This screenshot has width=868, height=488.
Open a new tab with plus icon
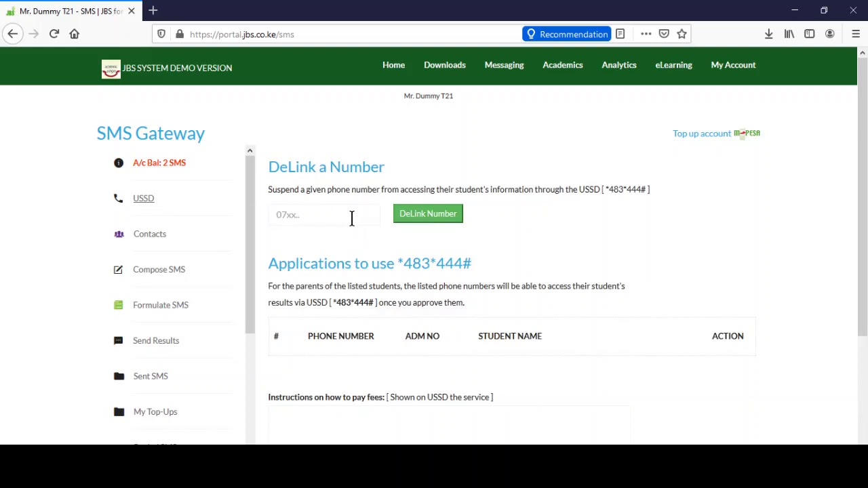click(x=153, y=11)
